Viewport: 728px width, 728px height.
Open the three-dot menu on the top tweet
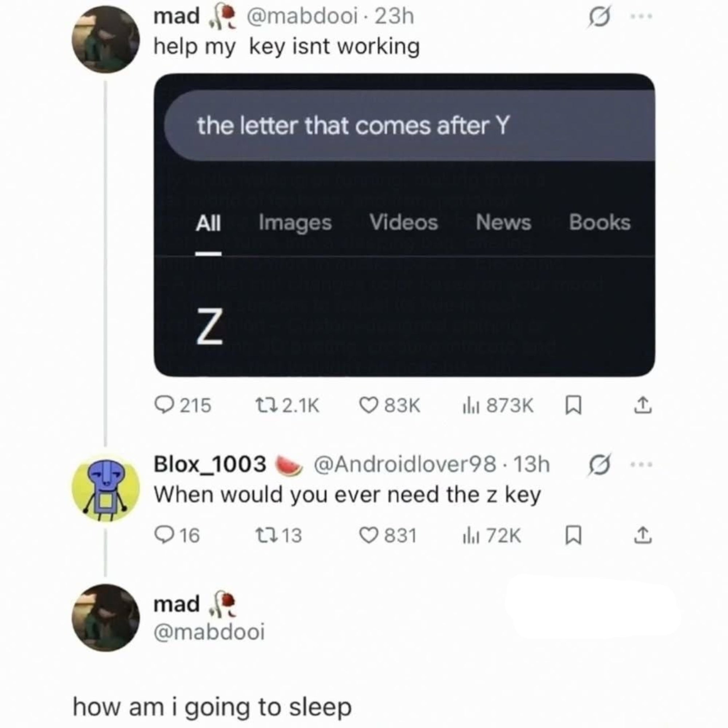click(x=642, y=16)
